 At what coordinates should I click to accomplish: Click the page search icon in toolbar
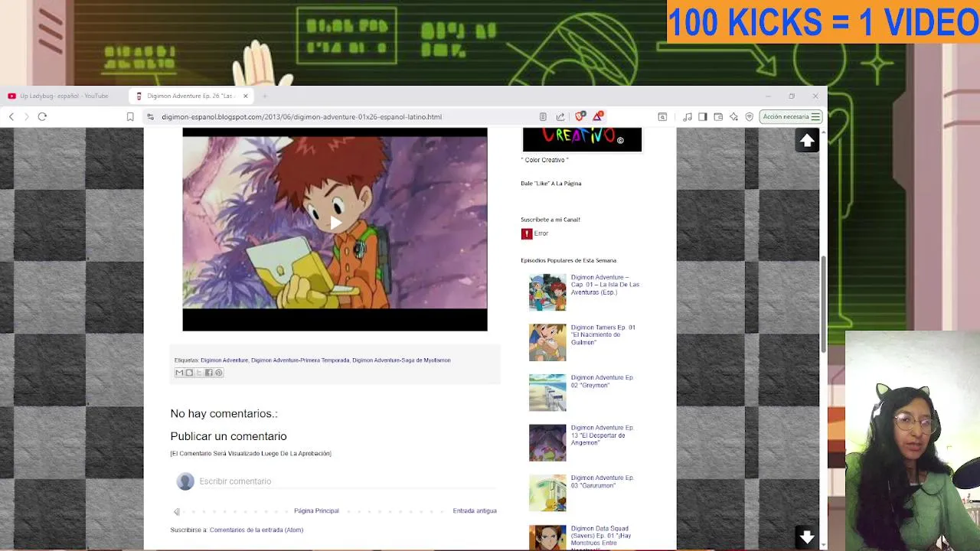pyautogui.click(x=662, y=116)
